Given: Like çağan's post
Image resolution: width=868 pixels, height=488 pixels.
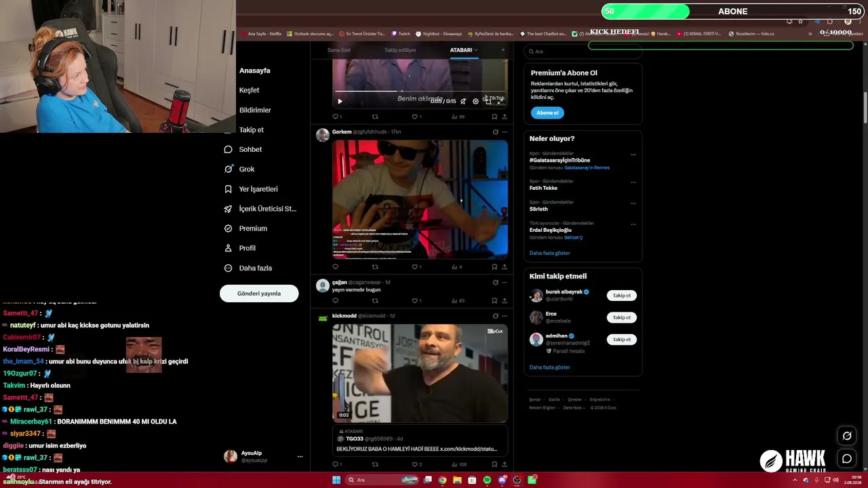Looking at the screenshot, I should click(415, 301).
